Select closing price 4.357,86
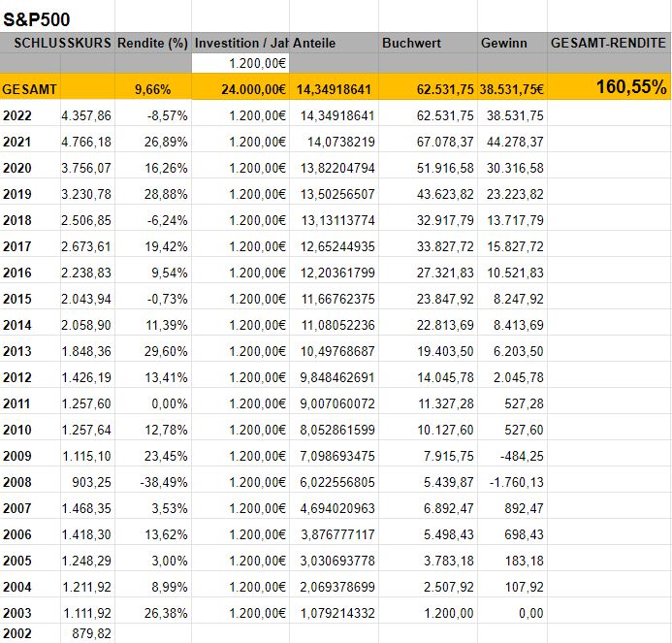 coord(86,115)
